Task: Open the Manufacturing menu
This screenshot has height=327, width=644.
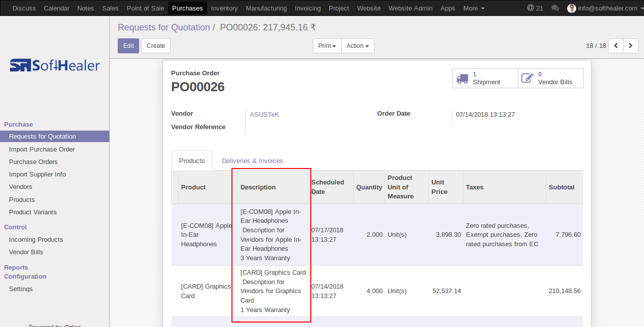Action: click(266, 8)
